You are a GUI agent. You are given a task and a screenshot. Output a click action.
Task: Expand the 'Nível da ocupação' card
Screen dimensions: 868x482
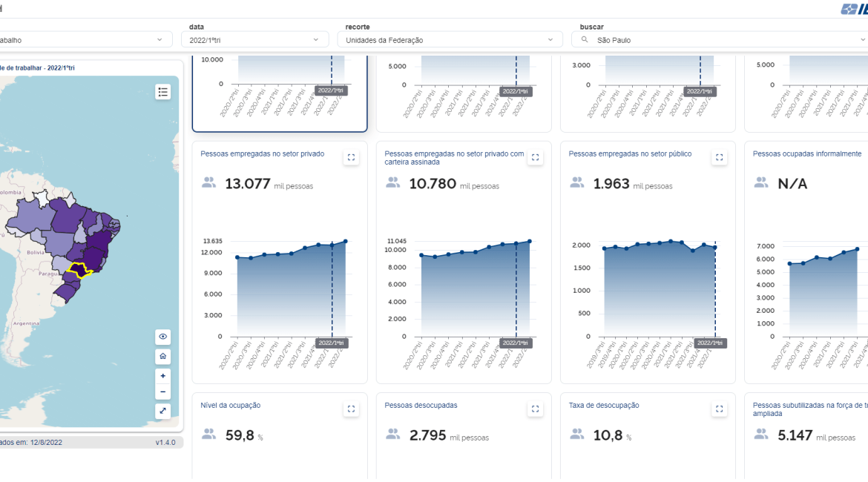(351, 409)
